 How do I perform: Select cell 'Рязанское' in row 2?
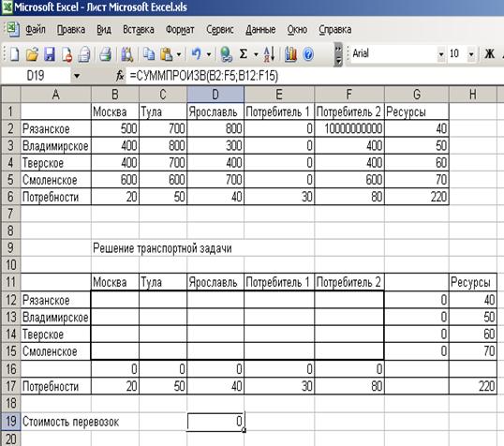[56, 128]
